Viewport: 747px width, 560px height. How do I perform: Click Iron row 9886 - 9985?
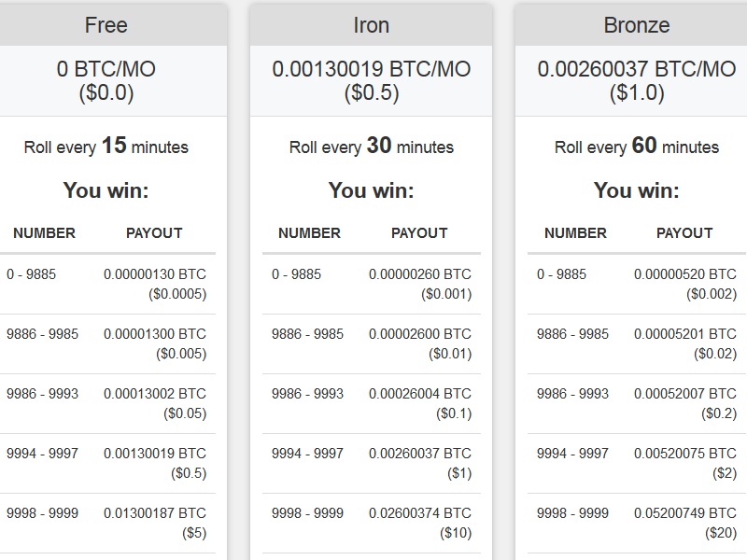tap(371, 343)
